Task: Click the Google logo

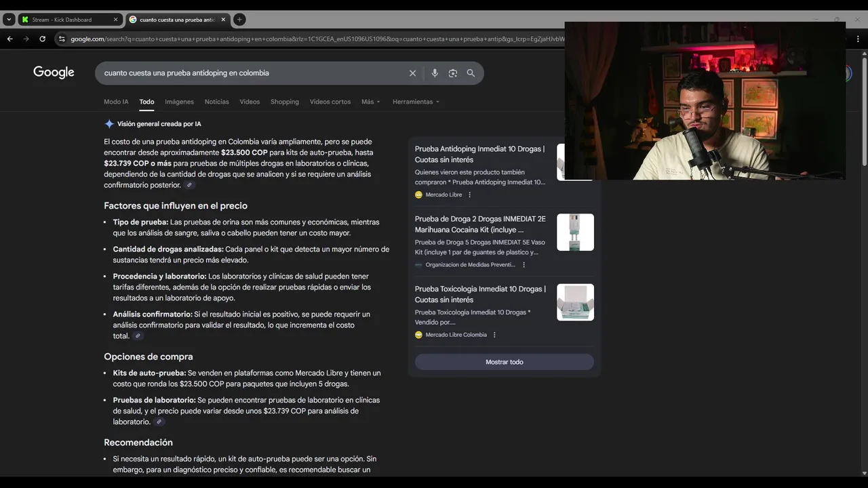Action: 54,73
